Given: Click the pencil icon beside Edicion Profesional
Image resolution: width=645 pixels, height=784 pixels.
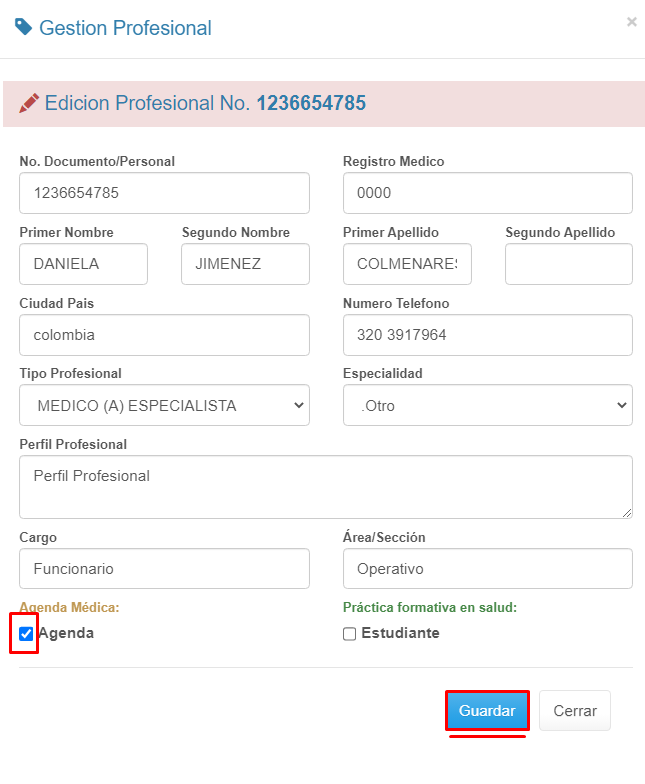Looking at the screenshot, I should click(x=29, y=103).
